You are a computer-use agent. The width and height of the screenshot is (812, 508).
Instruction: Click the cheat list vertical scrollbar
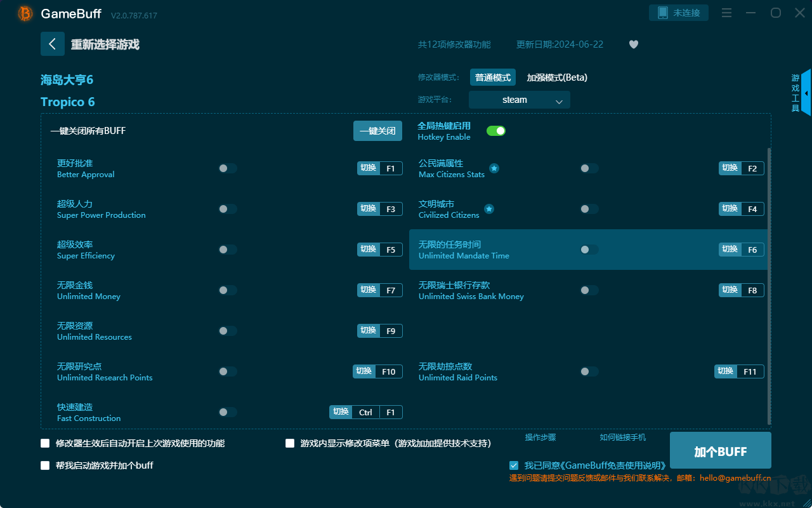click(x=769, y=286)
